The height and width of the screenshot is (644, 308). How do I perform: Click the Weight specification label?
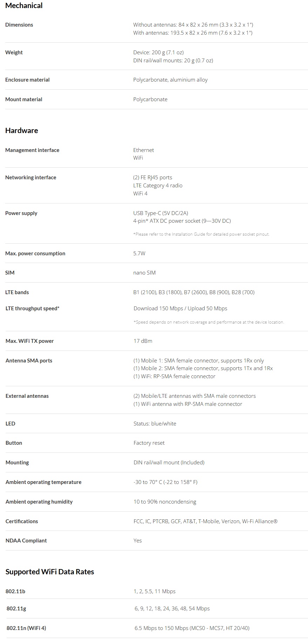pos(14,53)
